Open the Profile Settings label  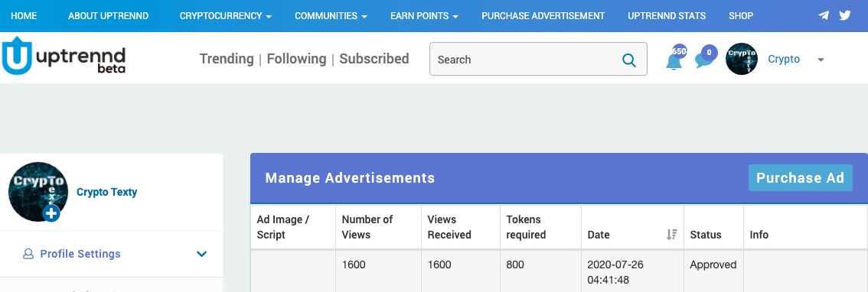click(x=80, y=254)
